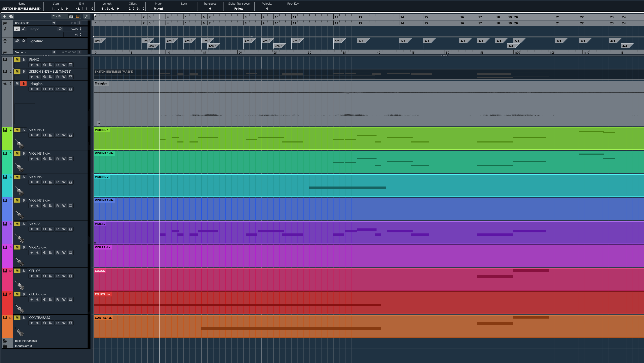Viewport: 644px width, 363px height.
Task: Enable Read automation on CELLOS track
Action: (58, 276)
